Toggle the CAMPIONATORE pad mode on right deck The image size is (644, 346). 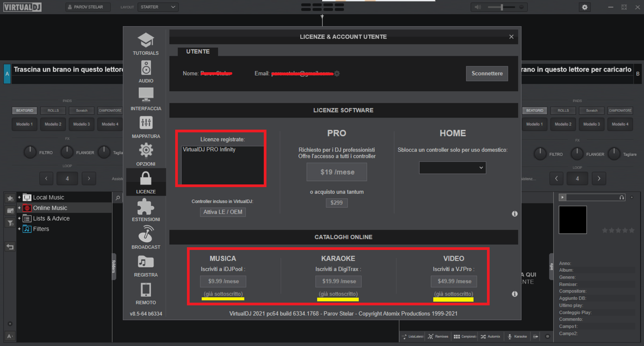click(x=620, y=110)
